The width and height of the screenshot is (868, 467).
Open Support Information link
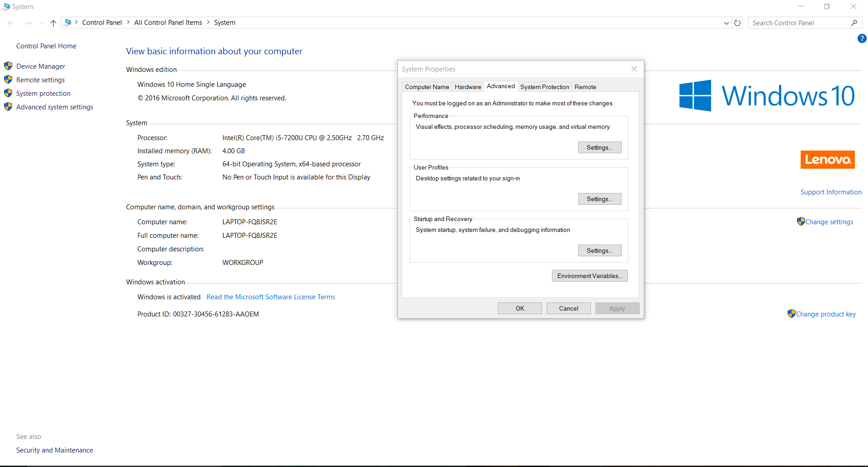(x=831, y=192)
